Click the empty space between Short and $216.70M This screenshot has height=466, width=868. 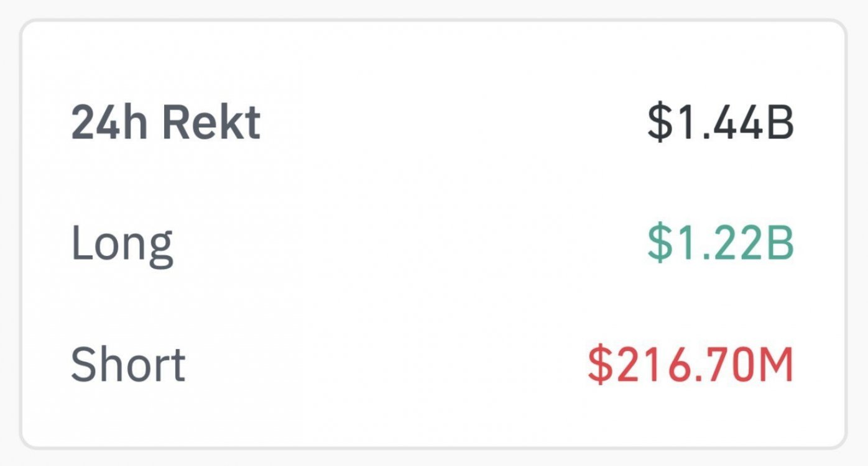386,364
